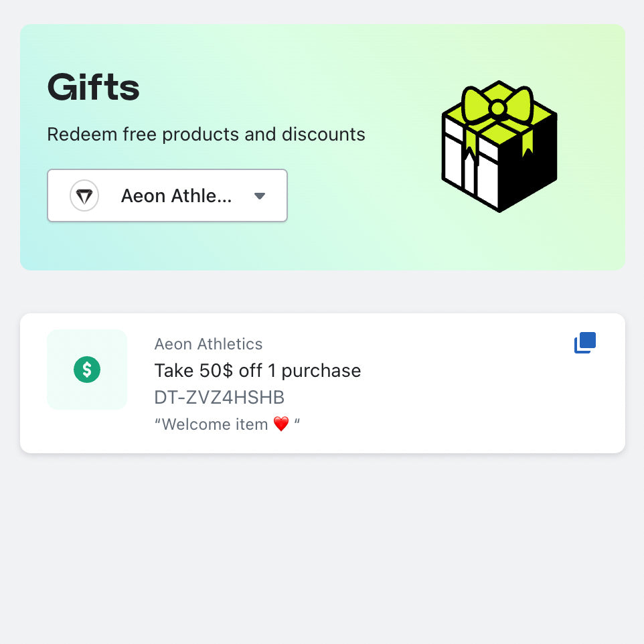Screen dimensions: 644x644
Task: Select the discount code DT-ZVZ4HSHB
Action: (x=220, y=397)
